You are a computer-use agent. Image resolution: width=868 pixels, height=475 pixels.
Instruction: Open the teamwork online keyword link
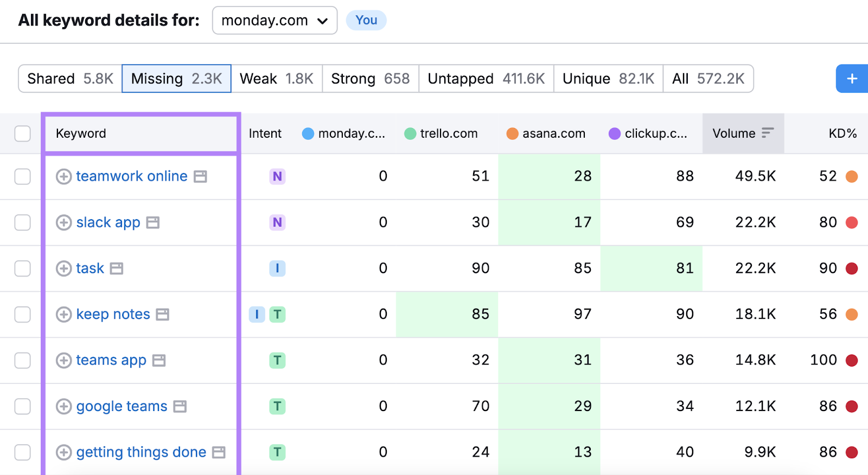(132, 176)
